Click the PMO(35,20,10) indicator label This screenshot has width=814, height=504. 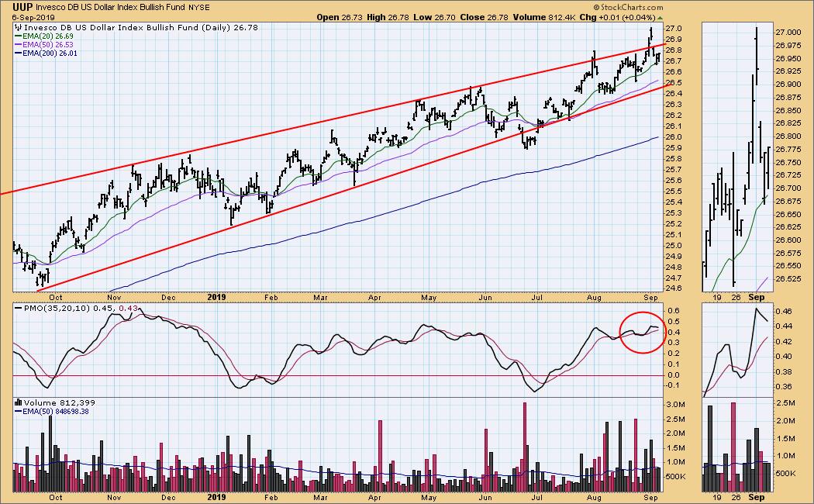(57, 309)
